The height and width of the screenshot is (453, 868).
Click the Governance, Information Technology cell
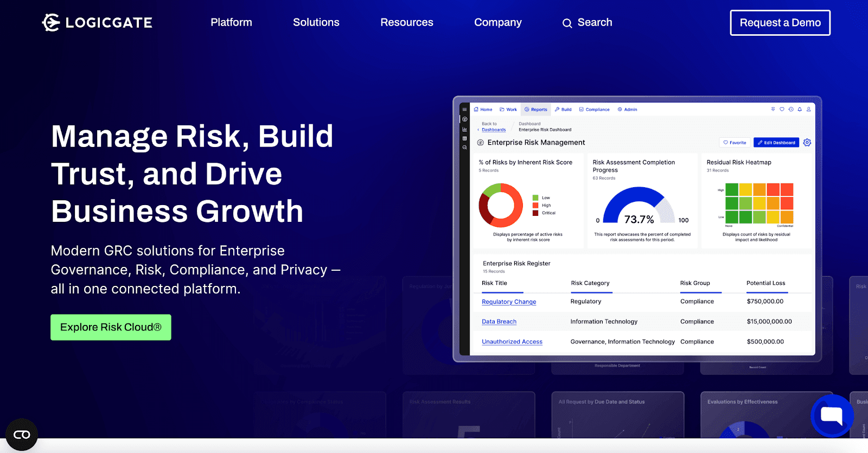[623, 342]
